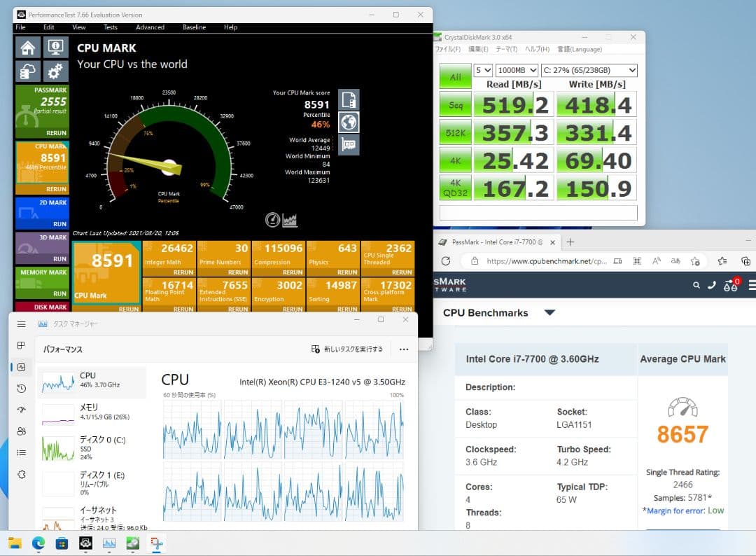
Task: Click the globe icon beside the CPU Mark score
Action: pos(349,123)
